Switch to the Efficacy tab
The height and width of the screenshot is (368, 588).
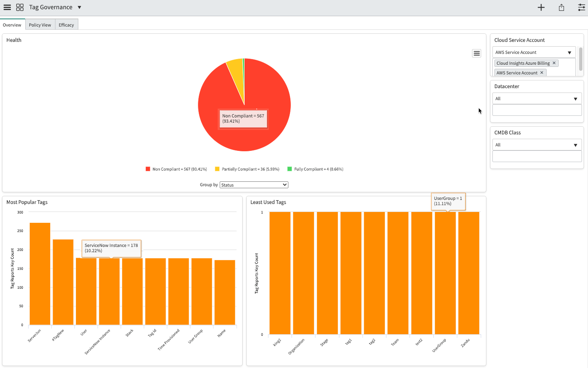point(66,25)
